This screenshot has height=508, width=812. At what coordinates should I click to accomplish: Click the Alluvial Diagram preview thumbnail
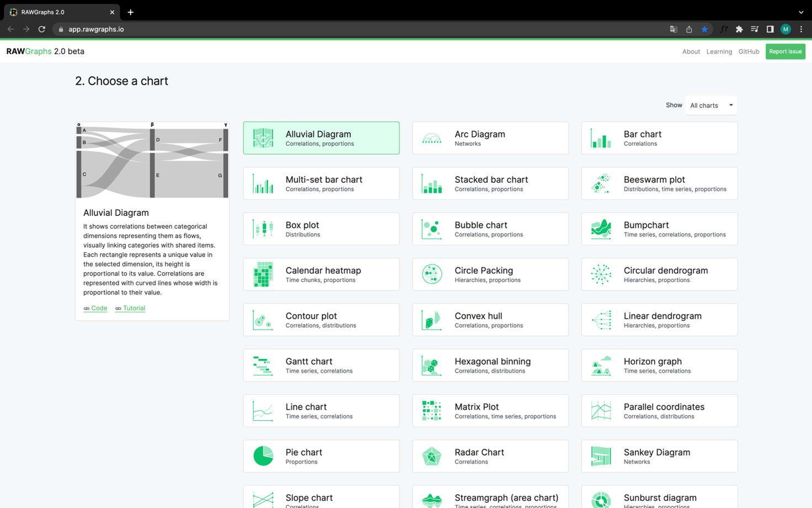(x=152, y=160)
